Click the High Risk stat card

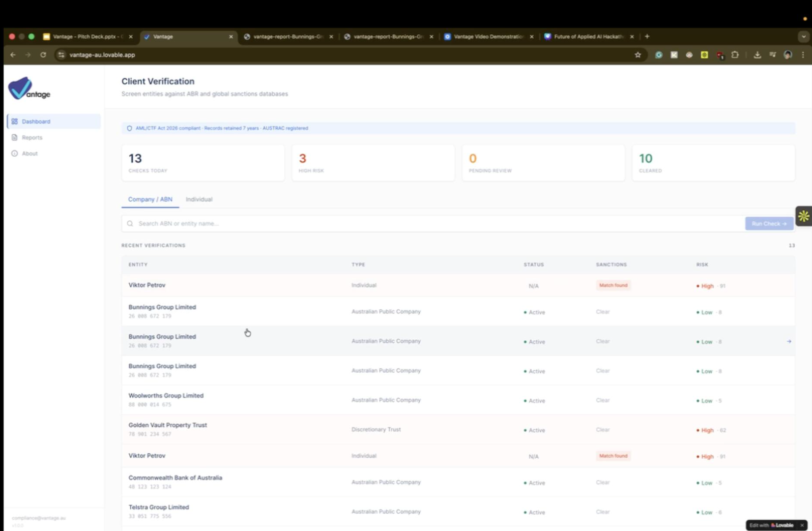click(x=373, y=163)
